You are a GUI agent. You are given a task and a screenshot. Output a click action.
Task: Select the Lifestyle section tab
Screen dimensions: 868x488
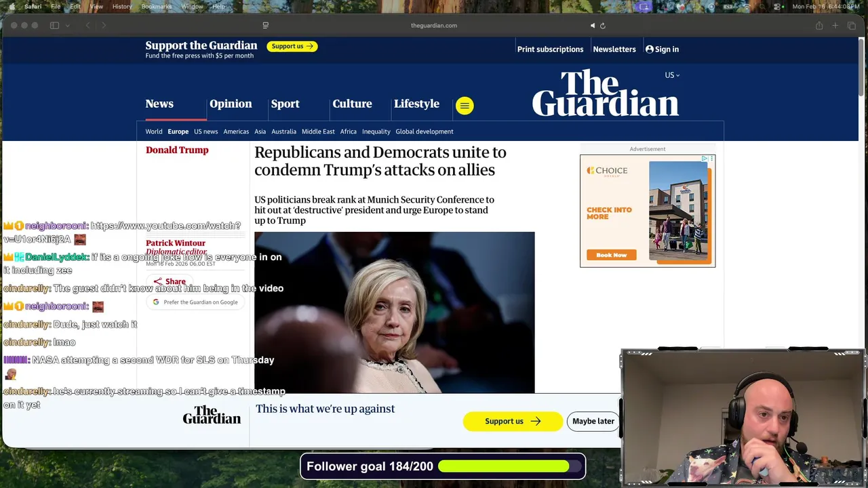[x=416, y=104]
